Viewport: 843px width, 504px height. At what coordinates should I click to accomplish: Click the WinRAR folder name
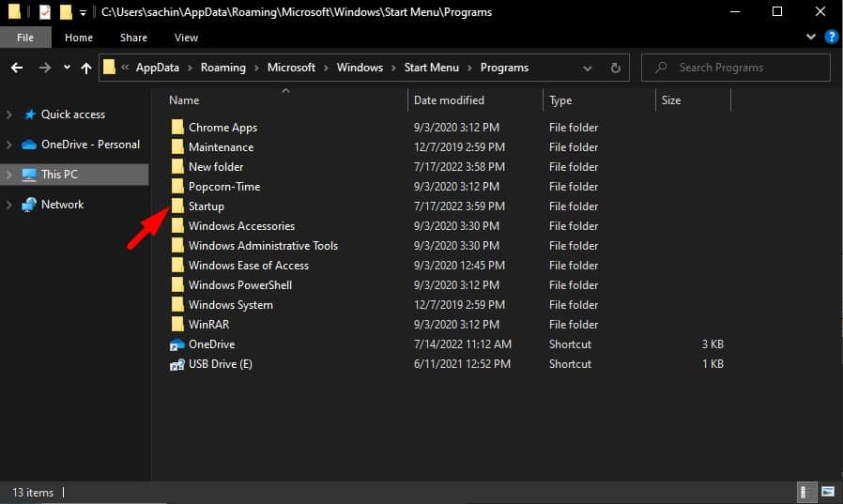[x=208, y=325]
